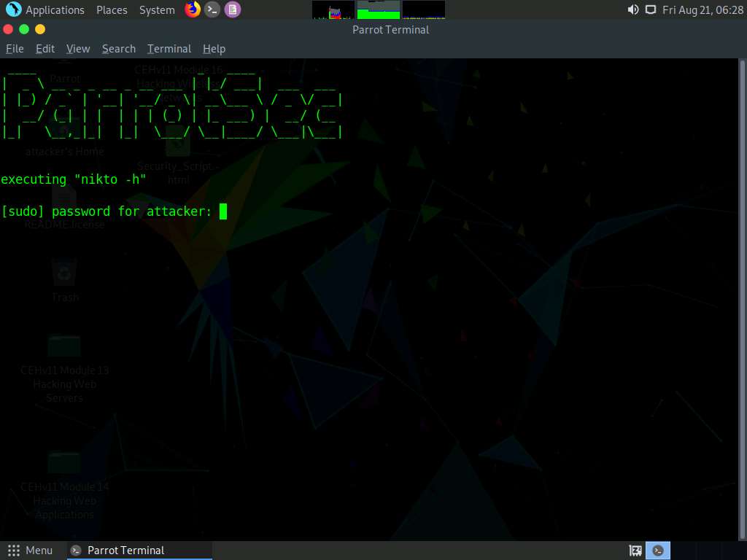Open the Menu button in the bottom panel
Viewport: 747px width, 560px height.
pos(30,551)
